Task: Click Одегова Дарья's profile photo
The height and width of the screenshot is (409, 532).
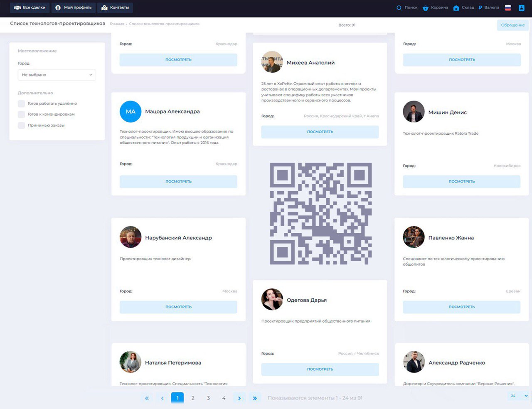Action: [x=272, y=300]
